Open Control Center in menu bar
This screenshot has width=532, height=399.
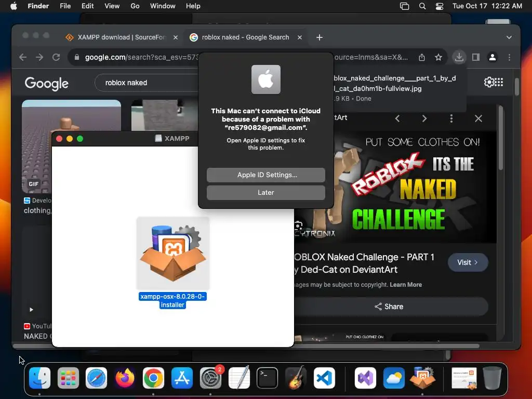pos(440,6)
